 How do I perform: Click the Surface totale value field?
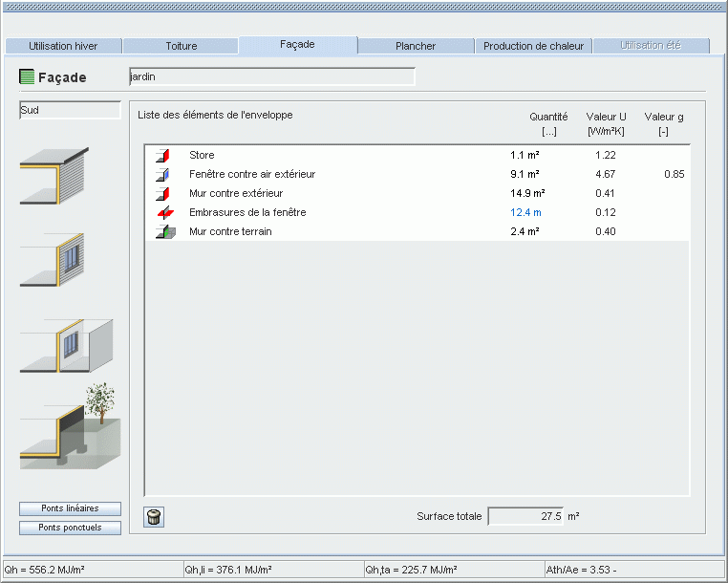(x=525, y=516)
